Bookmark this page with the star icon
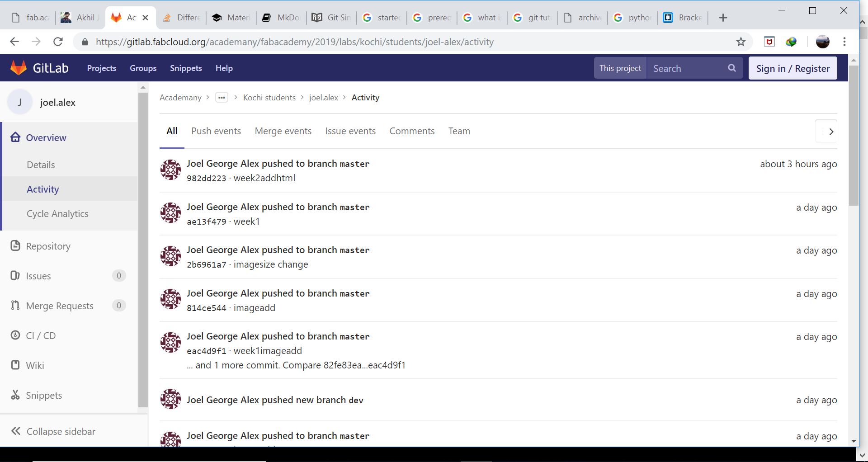The width and height of the screenshot is (868, 462). click(x=741, y=42)
